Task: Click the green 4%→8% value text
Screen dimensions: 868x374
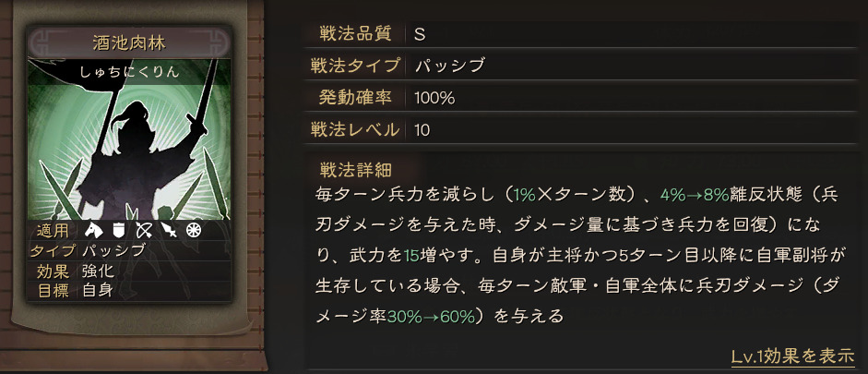Action: click(695, 195)
